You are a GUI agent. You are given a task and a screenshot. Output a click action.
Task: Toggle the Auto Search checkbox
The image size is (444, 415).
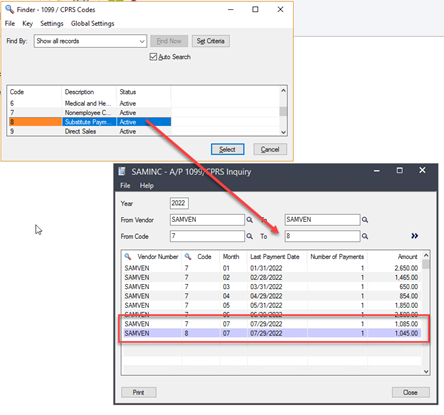(x=153, y=57)
